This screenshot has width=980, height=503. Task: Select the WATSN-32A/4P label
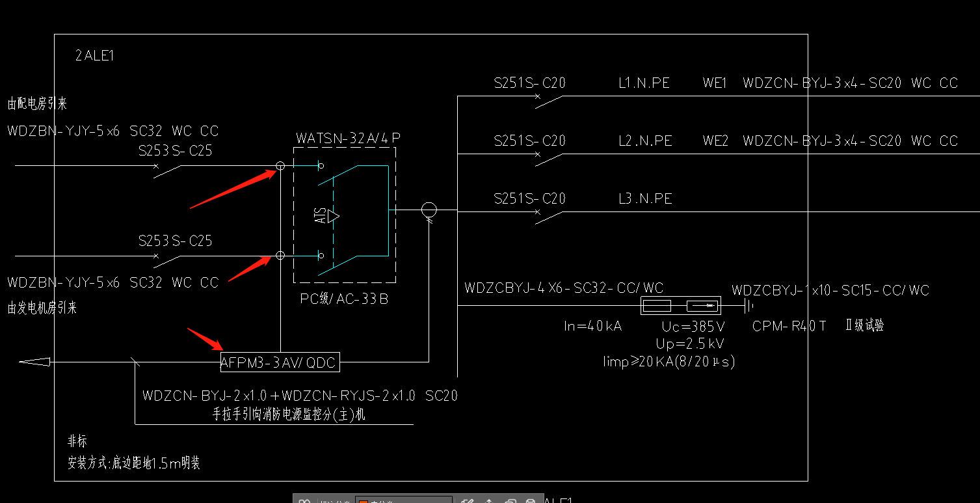349,138
